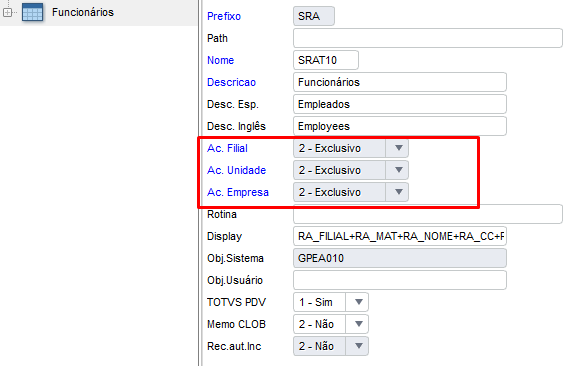571x366 pixels.
Task: Click the Ac. Filial value 2 - Exclusivo
Action: coord(330,148)
